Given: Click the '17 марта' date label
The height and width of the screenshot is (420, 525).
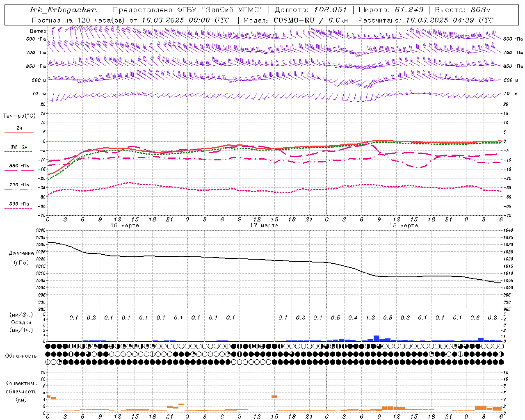Looking at the screenshot, I should pos(264,225).
